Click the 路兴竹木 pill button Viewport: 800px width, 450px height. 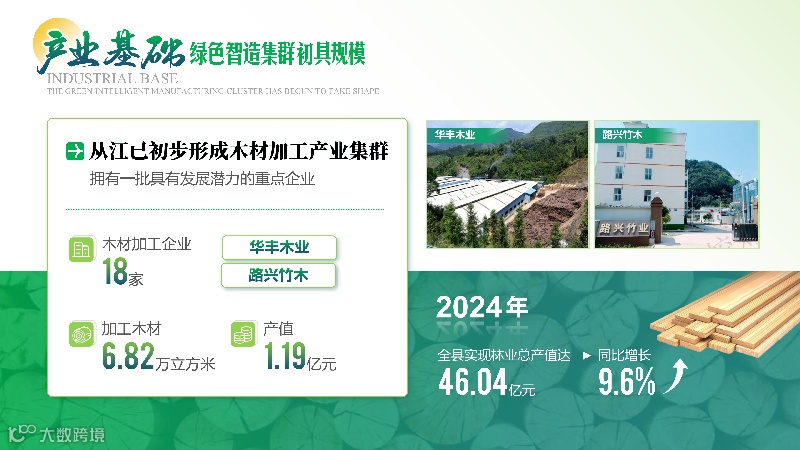279,276
